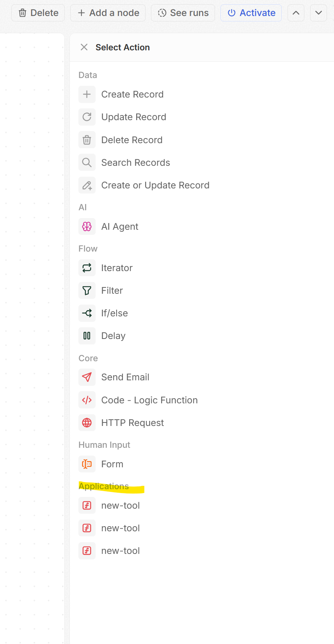Select the If/else branch icon
This screenshot has height=644, width=334.
[x=87, y=313]
